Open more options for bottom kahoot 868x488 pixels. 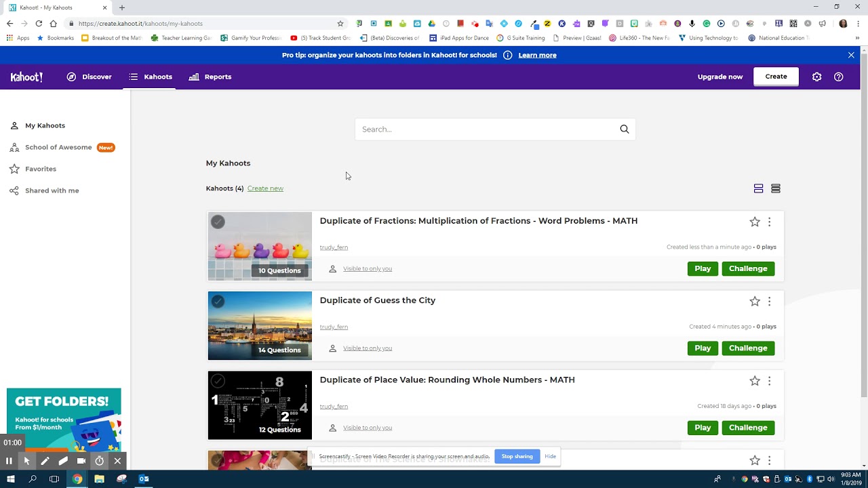(x=769, y=460)
